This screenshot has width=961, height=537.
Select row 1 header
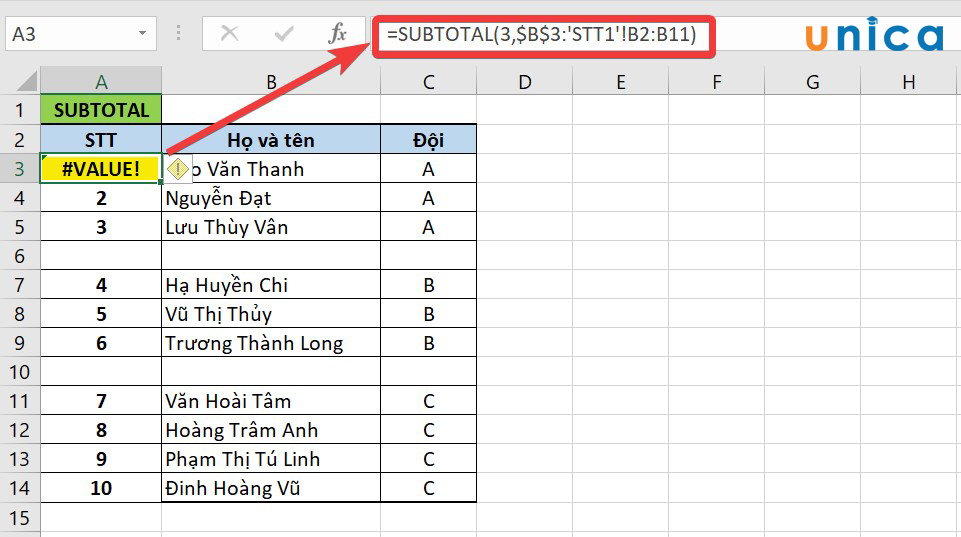tap(20, 110)
